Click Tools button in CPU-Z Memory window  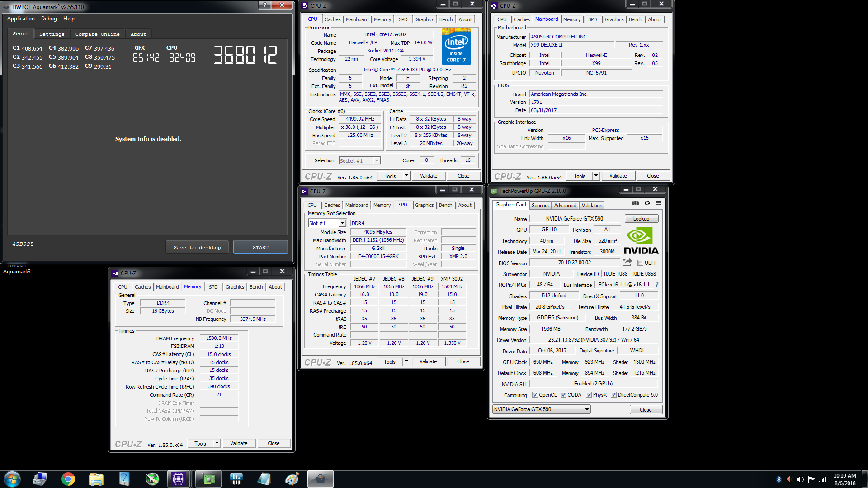pos(200,443)
